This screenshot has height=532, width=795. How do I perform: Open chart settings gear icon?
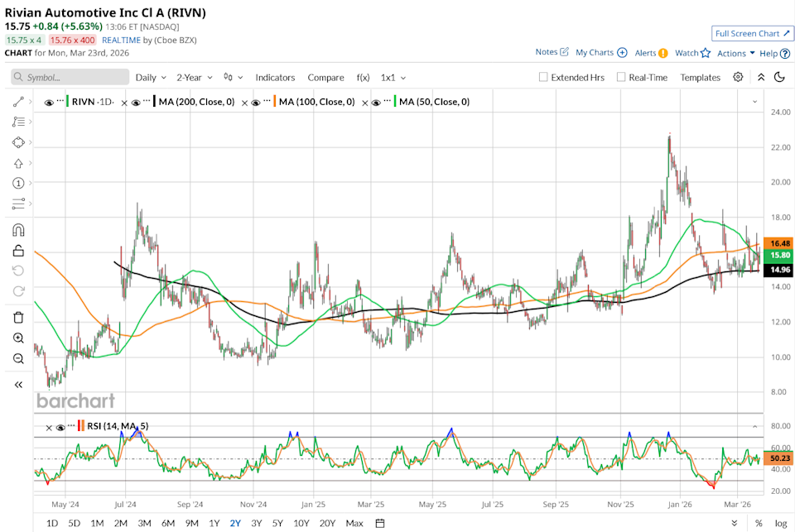[x=738, y=77]
